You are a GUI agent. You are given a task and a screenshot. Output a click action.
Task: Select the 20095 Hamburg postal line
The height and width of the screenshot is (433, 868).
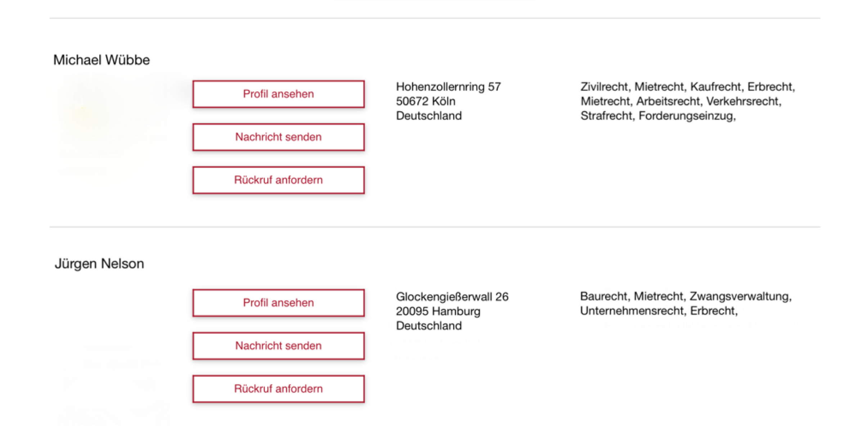click(x=438, y=311)
